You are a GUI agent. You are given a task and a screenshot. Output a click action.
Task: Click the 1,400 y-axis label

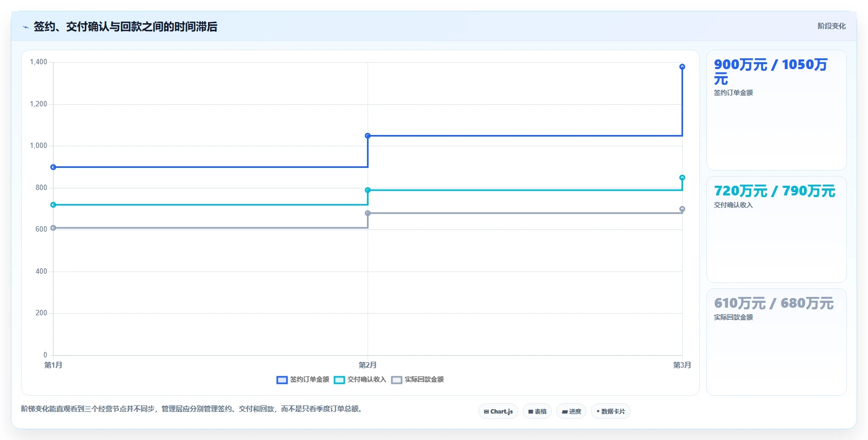pos(38,62)
